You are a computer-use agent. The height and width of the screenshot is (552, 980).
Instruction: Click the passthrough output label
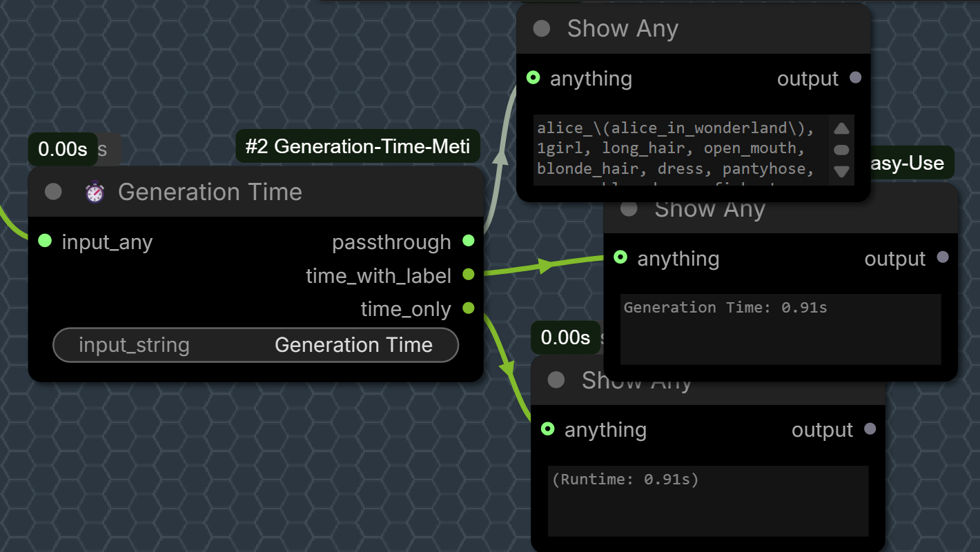(x=391, y=242)
